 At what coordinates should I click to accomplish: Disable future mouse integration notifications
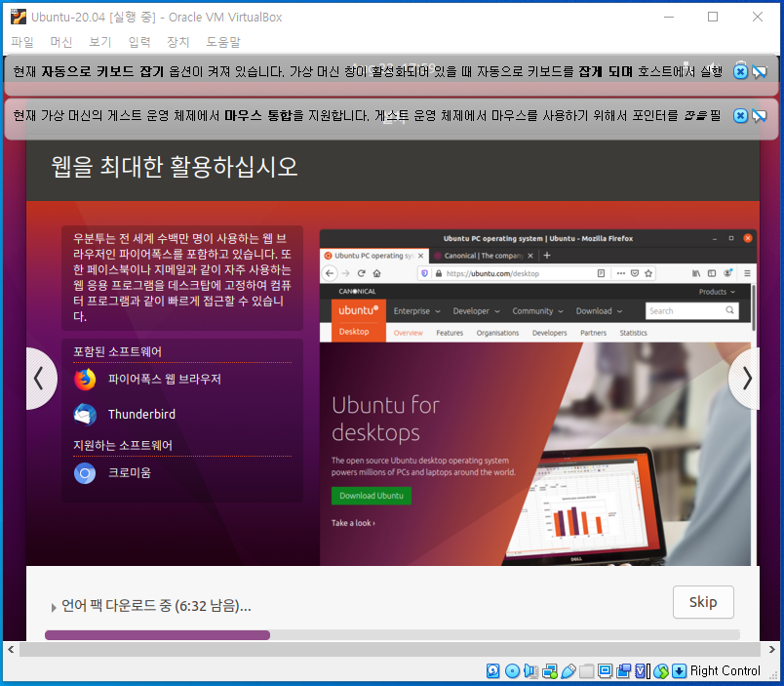coord(759,114)
